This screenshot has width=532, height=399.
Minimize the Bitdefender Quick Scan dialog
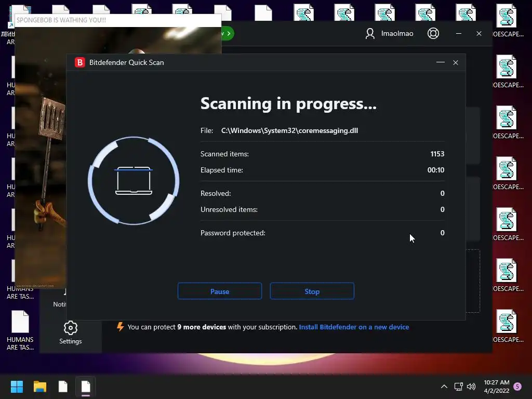(441, 62)
